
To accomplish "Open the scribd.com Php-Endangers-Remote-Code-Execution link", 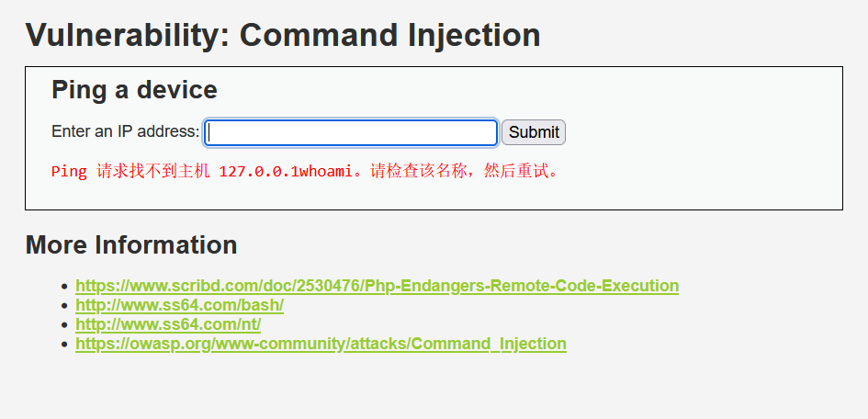I will (377, 286).
